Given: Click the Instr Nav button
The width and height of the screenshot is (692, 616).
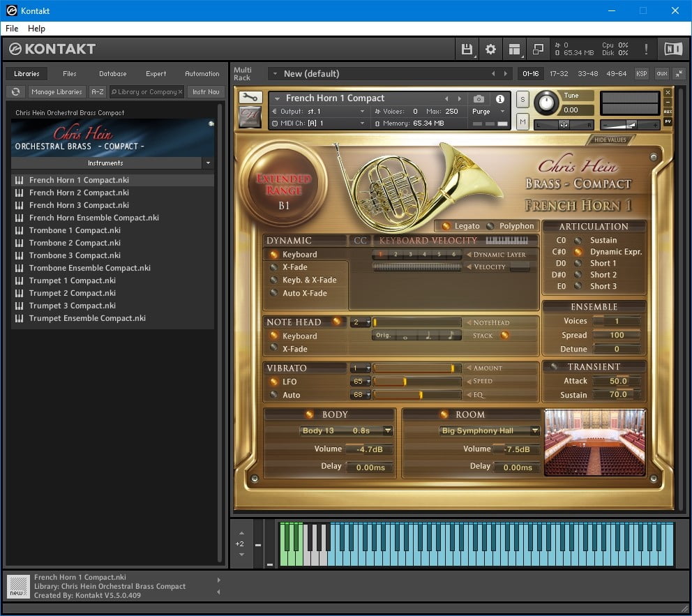Looking at the screenshot, I should (206, 92).
